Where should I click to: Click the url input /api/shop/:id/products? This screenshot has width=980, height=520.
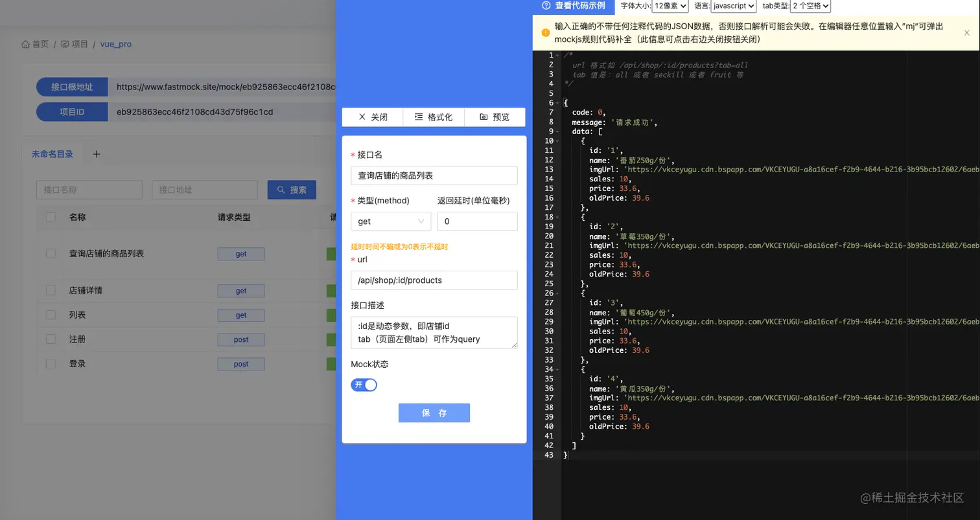pos(434,280)
